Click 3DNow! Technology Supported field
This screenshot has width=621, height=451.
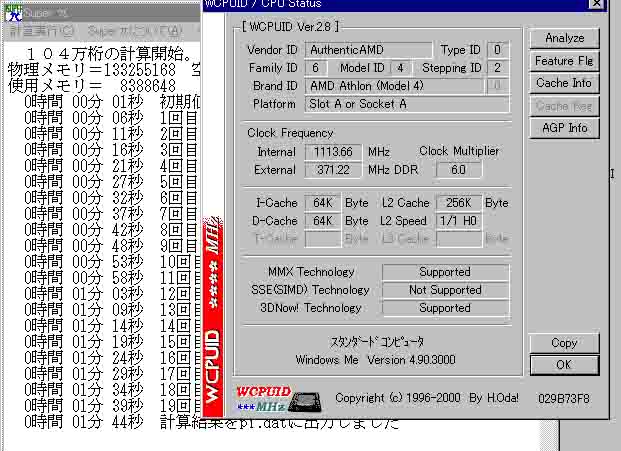(x=445, y=308)
